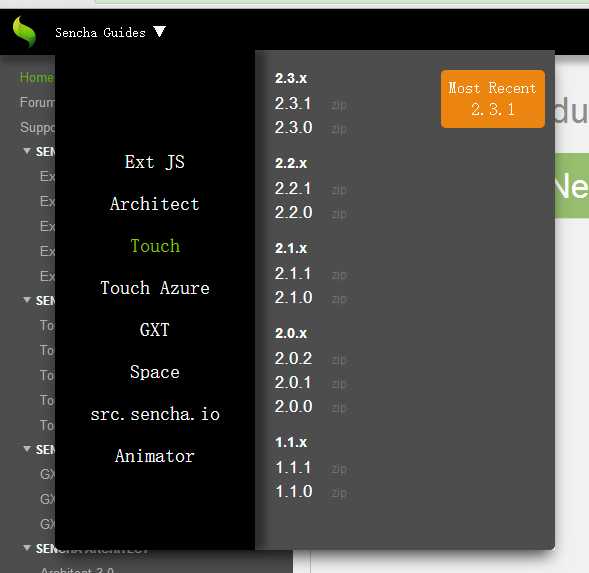
Task: Open Forum link in sidebar
Action: coord(37,102)
